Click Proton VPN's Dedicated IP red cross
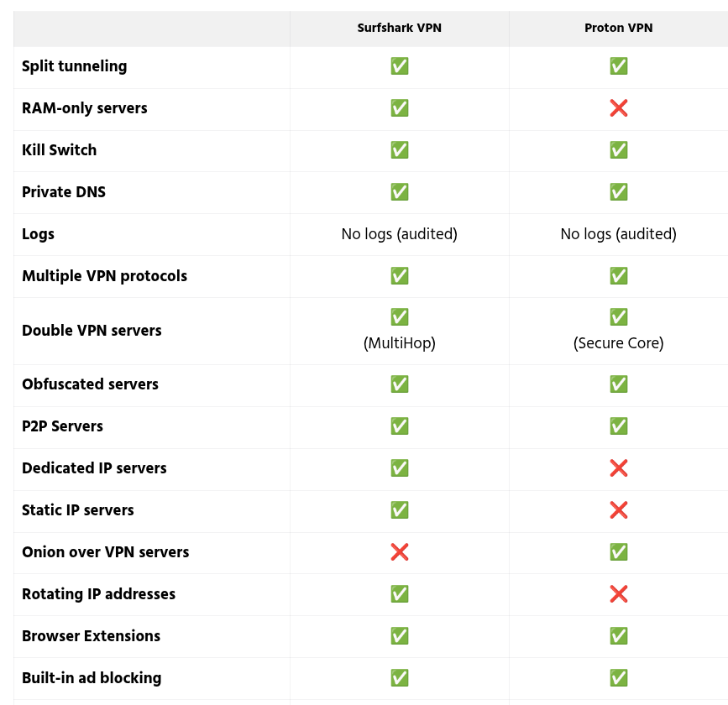The image size is (728, 705). (619, 468)
